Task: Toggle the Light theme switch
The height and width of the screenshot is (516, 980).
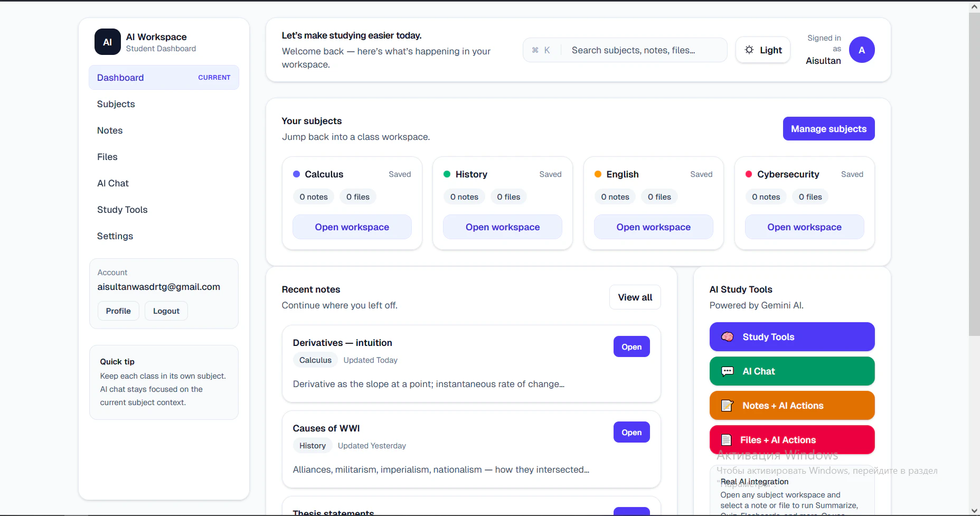Action: 762,50
